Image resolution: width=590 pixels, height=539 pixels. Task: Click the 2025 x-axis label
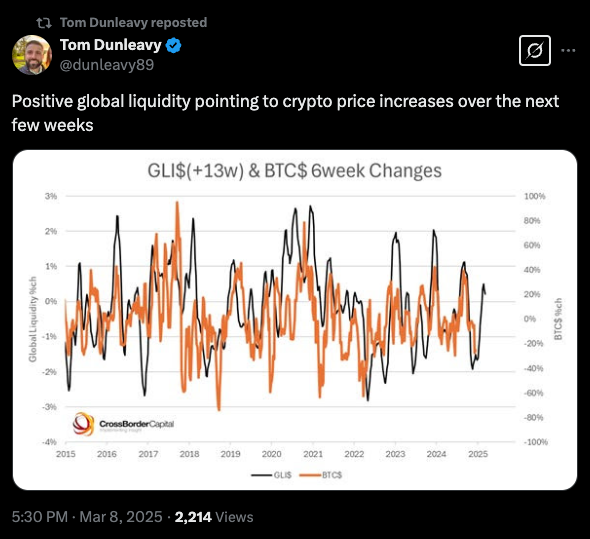478,454
